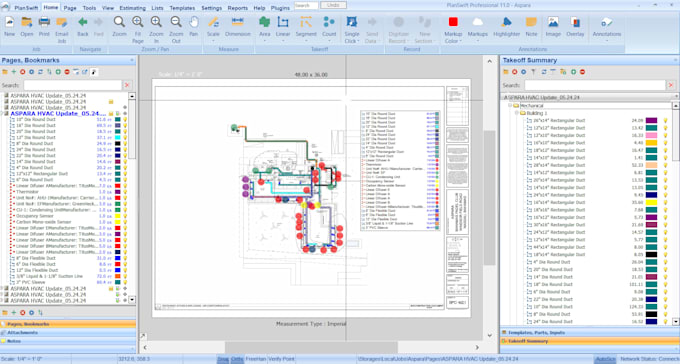Viewport: 680px width, 364px height.
Task: Add a Note annotation
Action: coord(531,27)
